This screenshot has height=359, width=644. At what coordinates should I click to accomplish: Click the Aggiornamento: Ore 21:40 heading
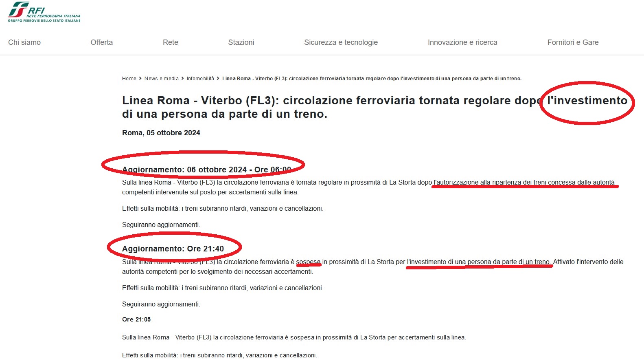(173, 249)
